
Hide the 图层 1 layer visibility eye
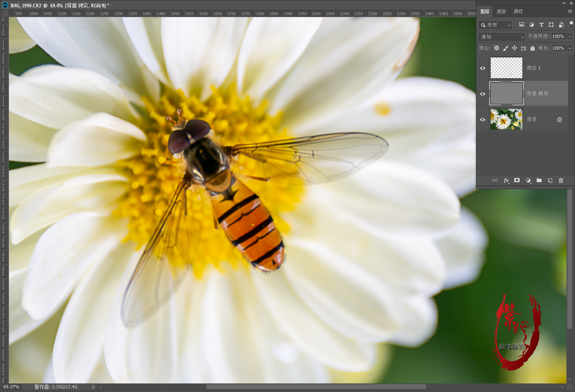click(482, 68)
